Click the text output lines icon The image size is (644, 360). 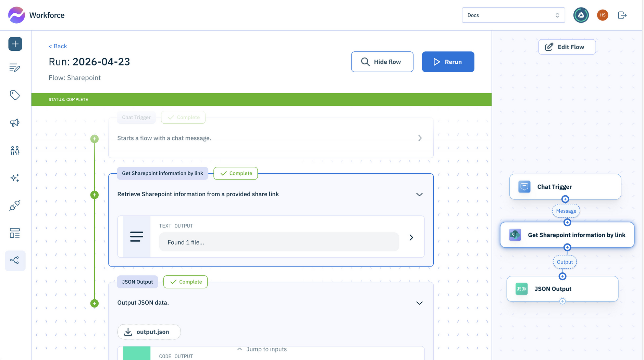(x=136, y=237)
